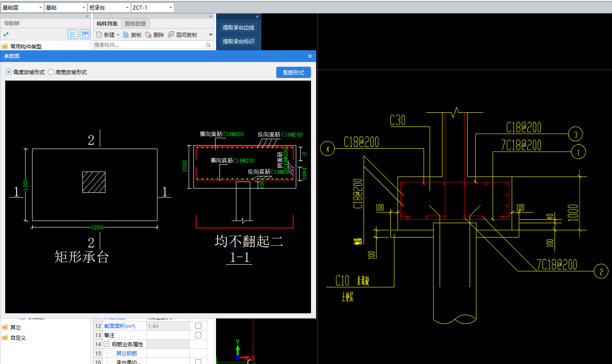Viewport: 612px width, 364px height.
Task: Switch to the 图纸管理 tab
Action: tap(135, 24)
